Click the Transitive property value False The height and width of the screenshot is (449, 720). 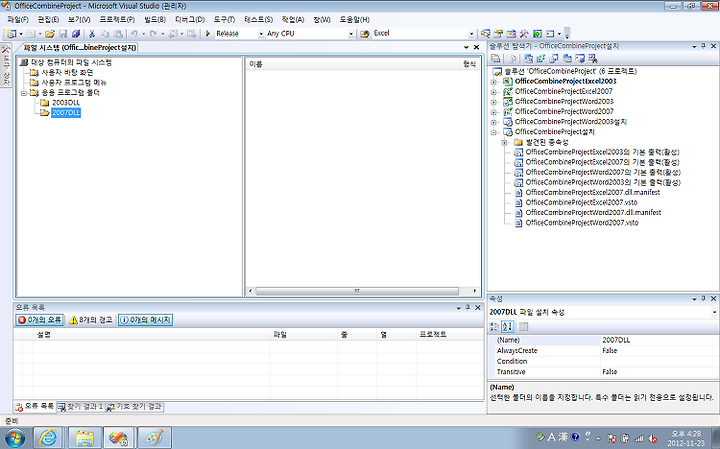[659, 372]
